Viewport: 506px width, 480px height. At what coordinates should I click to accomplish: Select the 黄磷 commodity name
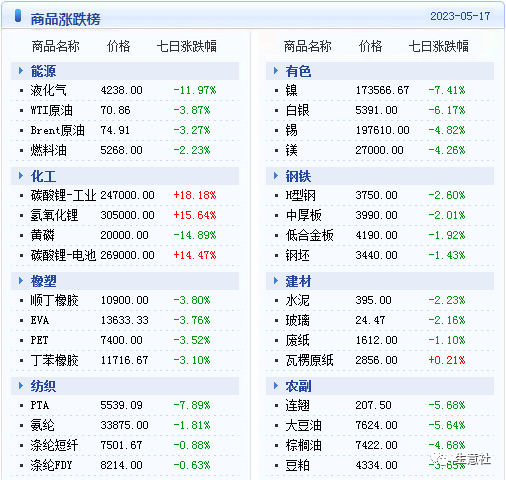[x=42, y=235]
